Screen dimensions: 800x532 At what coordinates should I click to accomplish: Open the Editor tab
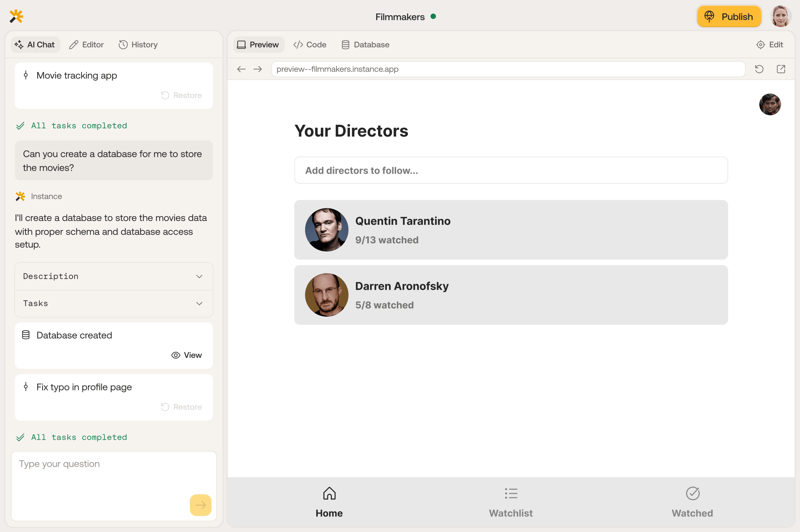click(87, 45)
